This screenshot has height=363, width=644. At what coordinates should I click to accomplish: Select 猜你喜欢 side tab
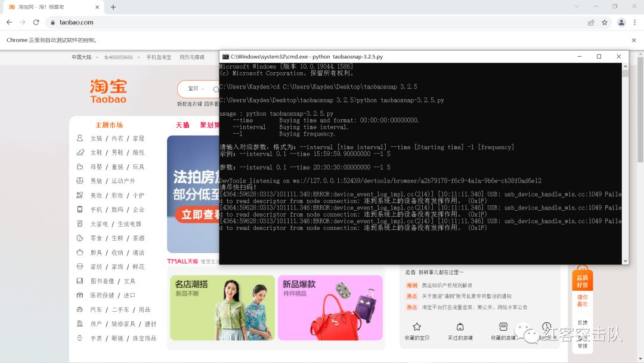(x=583, y=300)
